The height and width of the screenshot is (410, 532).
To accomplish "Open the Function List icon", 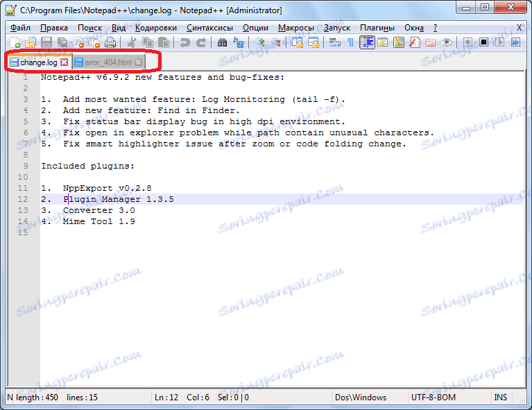I will tap(415, 43).
